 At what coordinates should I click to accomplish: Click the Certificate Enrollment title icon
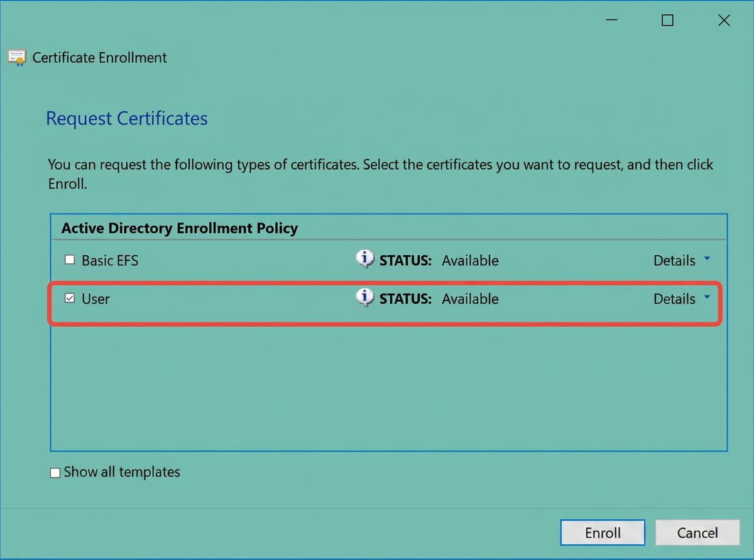(17, 57)
